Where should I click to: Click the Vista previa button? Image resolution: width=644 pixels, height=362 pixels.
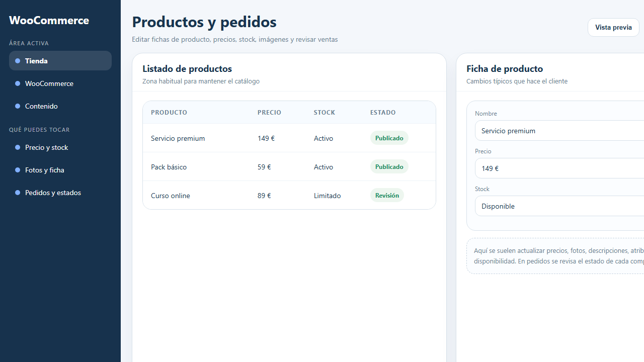coord(613,27)
